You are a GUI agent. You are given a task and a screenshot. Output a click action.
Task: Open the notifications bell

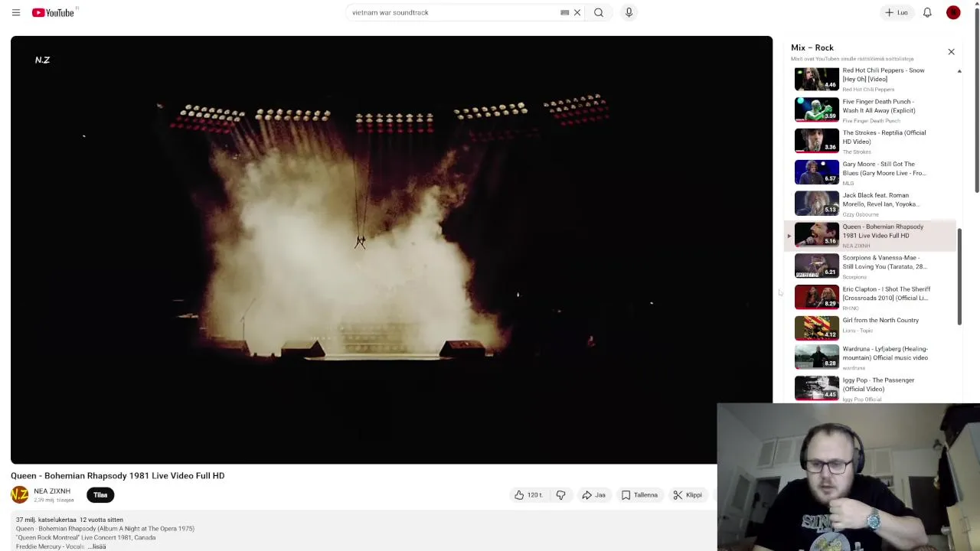click(927, 12)
